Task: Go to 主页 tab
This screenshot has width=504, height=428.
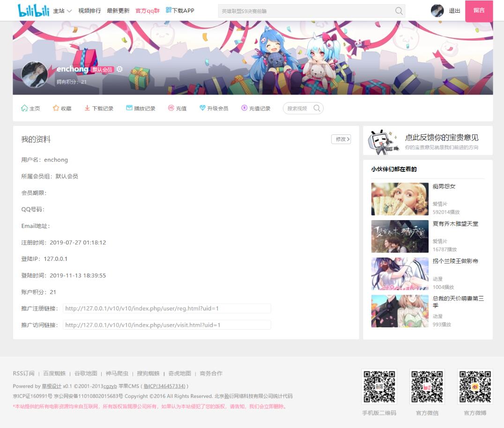Action: point(30,108)
